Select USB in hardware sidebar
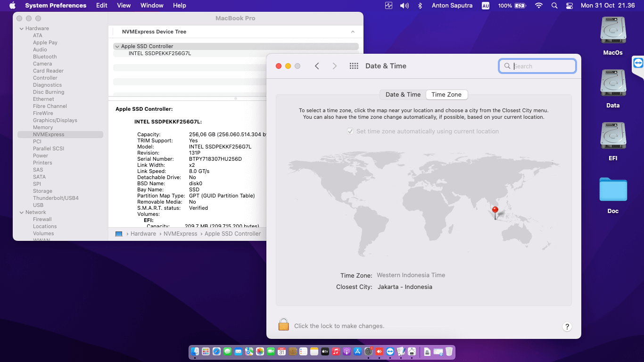This screenshot has width=644, height=362. coord(38,206)
